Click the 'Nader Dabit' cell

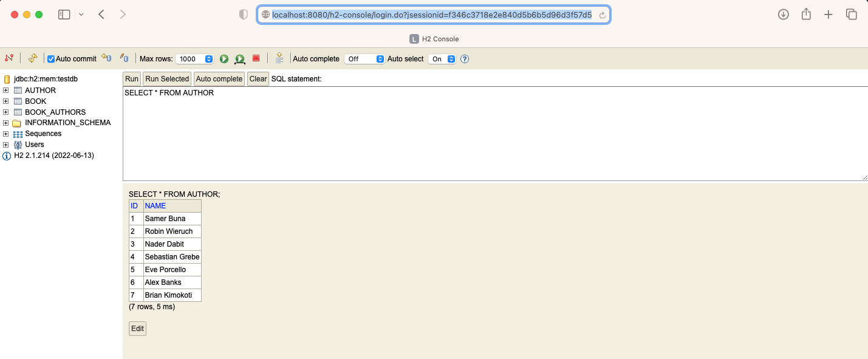[173, 244]
